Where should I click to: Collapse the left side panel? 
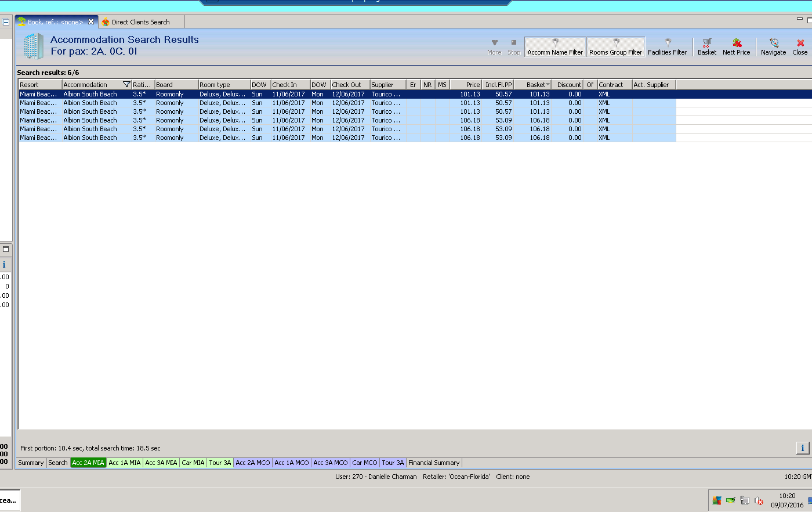[x=6, y=22]
